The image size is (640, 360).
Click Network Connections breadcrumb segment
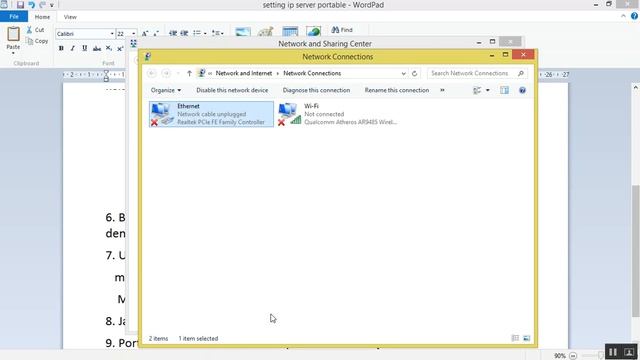coord(312,73)
